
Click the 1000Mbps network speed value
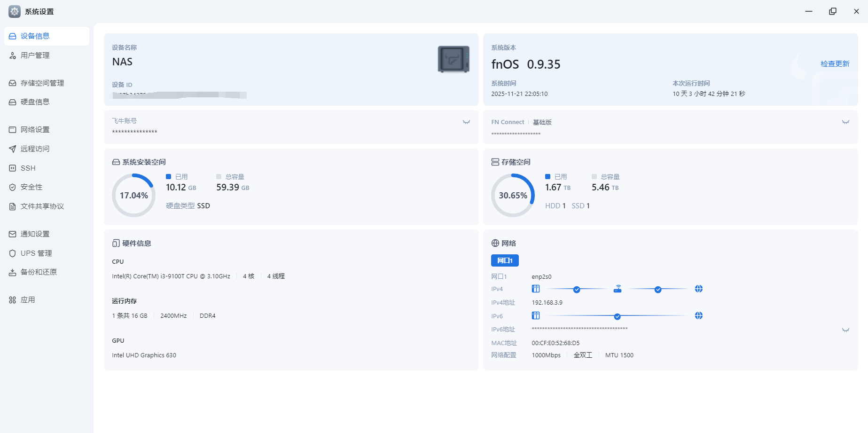[x=546, y=355]
